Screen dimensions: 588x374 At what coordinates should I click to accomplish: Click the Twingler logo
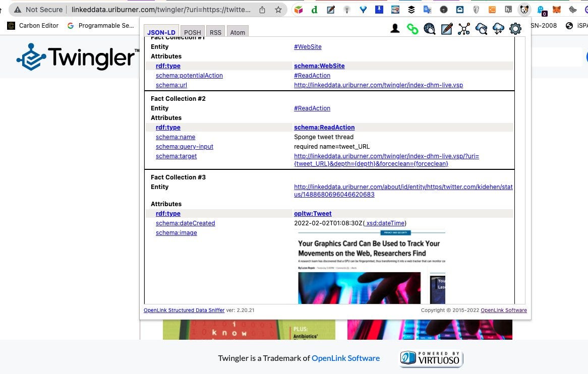click(78, 57)
